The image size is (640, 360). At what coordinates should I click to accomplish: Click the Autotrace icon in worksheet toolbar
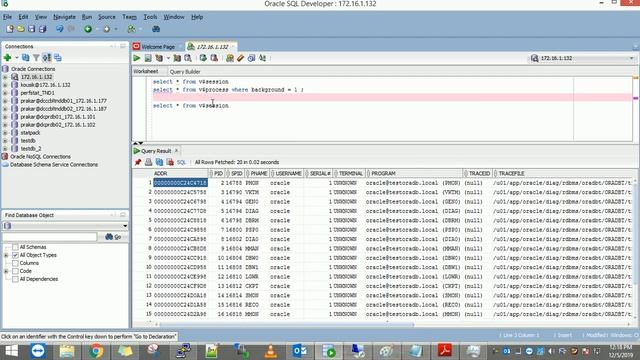point(177,58)
